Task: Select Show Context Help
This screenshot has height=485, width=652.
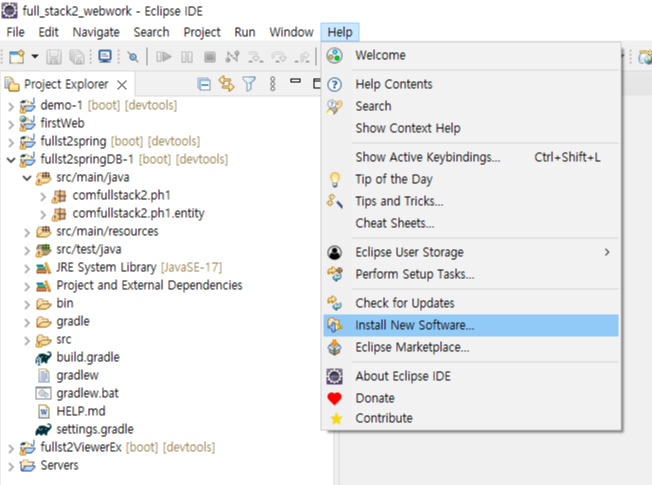Action: click(x=471, y=129)
